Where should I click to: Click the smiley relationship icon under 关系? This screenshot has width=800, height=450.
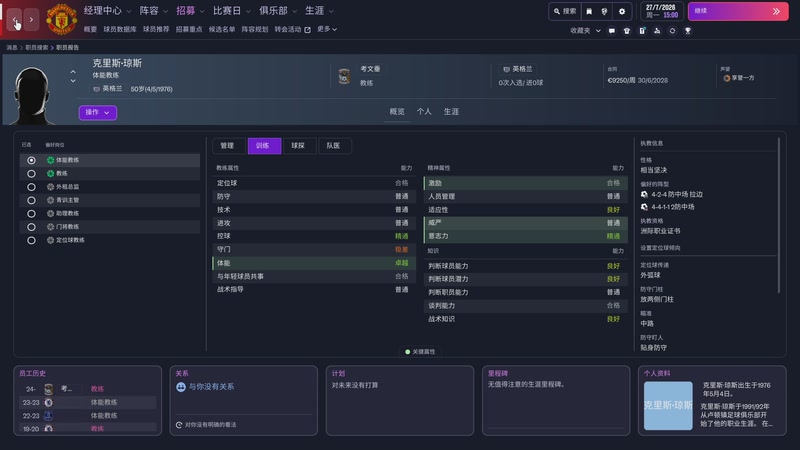[181, 387]
